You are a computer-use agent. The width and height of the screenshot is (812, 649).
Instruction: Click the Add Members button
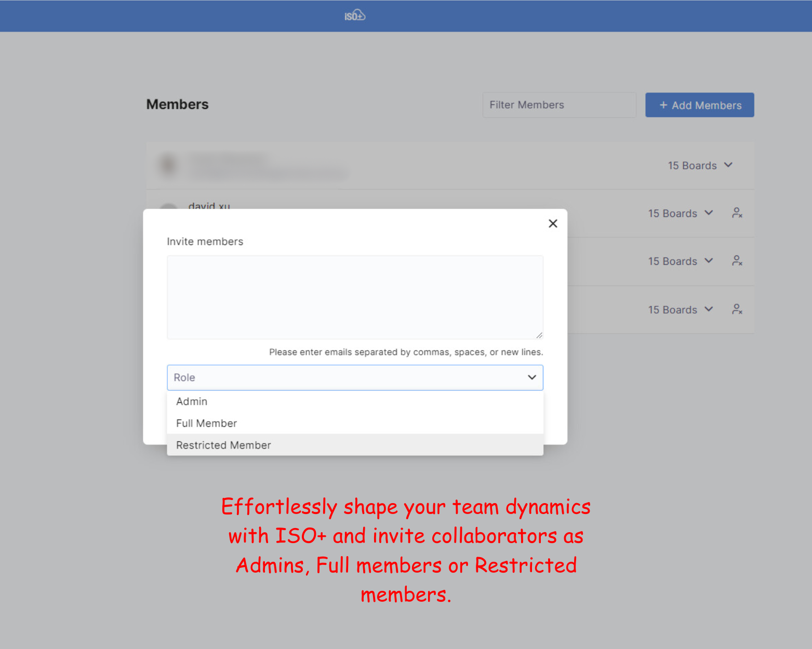tap(699, 105)
